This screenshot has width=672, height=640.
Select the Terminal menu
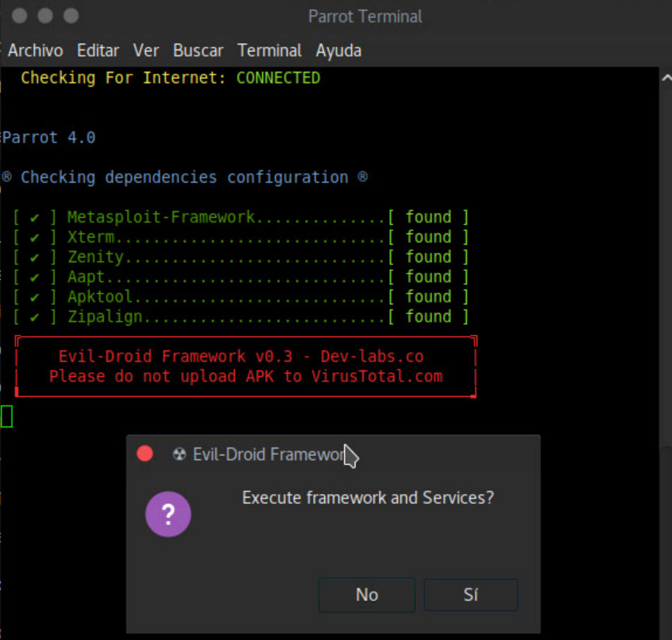(269, 51)
